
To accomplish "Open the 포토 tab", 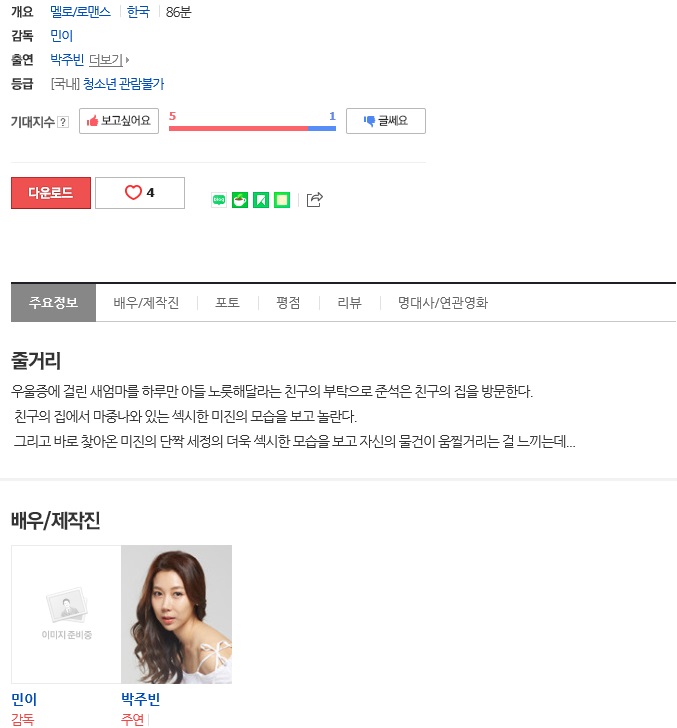I will [x=228, y=303].
